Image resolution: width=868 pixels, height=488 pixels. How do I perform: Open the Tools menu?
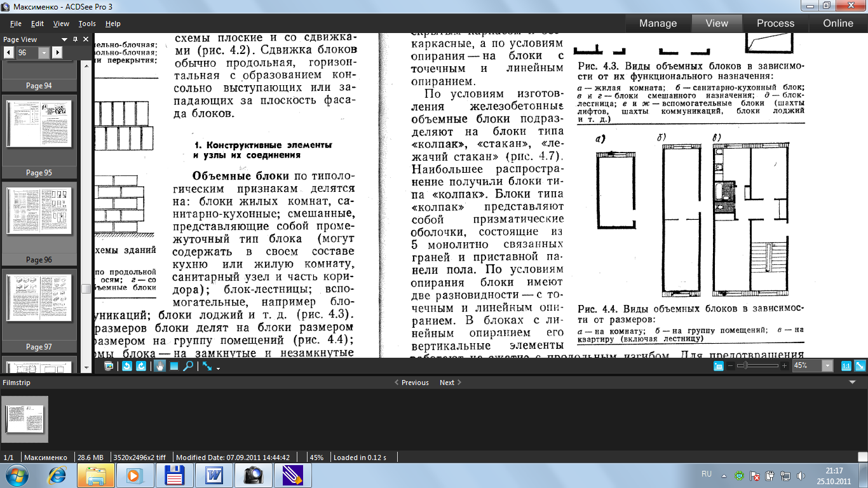pos(87,24)
